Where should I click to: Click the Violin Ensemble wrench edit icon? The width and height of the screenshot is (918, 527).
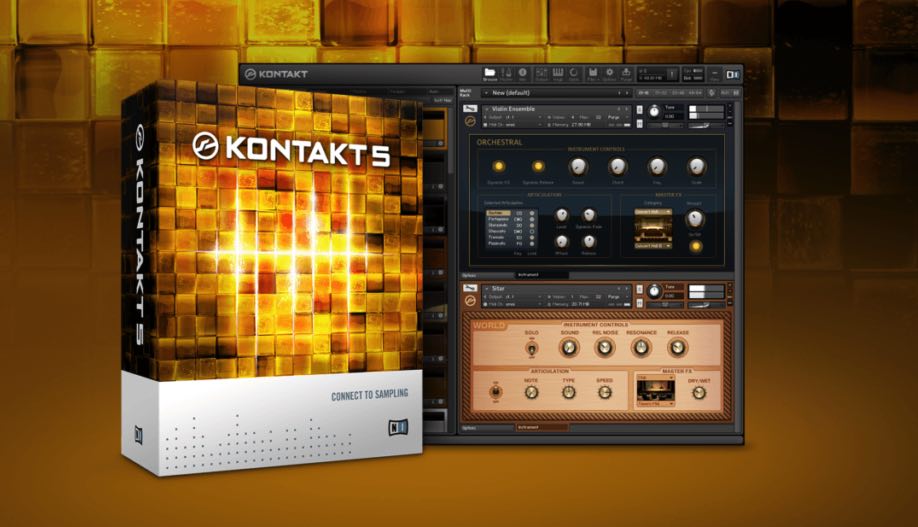(x=470, y=109)
